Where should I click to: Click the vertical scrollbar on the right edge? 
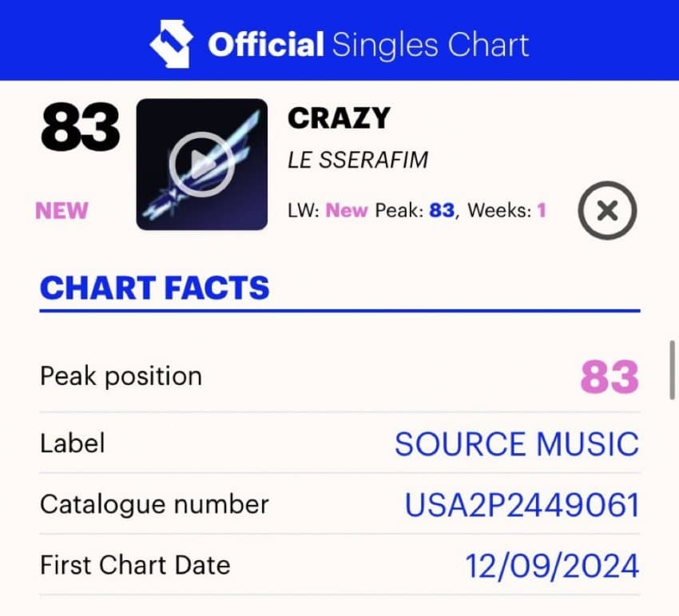tap(673, 369)
